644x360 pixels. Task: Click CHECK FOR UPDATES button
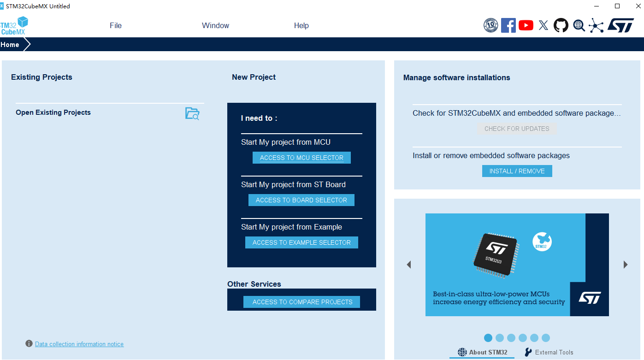pyautogui.click(x=517, y=129)
